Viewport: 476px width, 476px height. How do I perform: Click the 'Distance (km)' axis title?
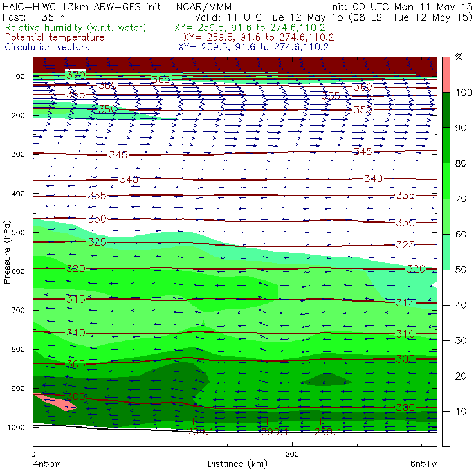[x=238, y=464]
